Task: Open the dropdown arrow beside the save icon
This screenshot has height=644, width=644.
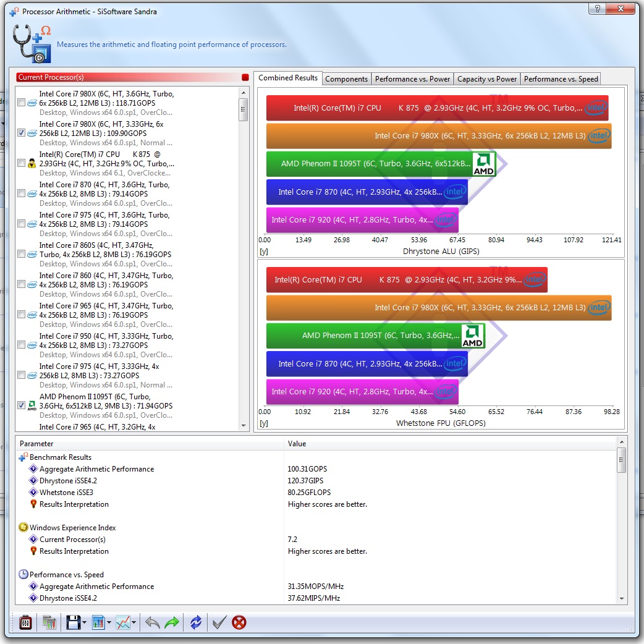Action: pyautogui.click(x=84, y=623)
